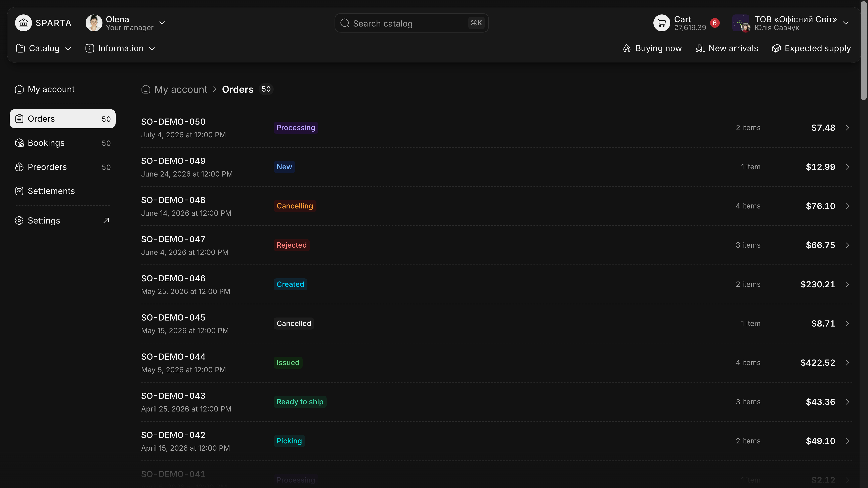Click the New arrivals forklift icon
The height and width of the screenshot is (488, 868).
tap(700, 48)
